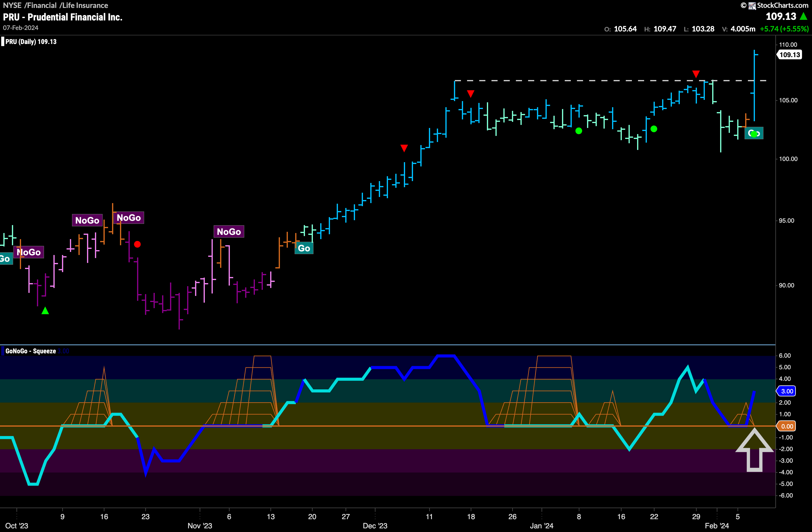Click the large white up-arrow in the squeeze panel
The width and height of the screenshot is (812, 532).
(754, 450)
